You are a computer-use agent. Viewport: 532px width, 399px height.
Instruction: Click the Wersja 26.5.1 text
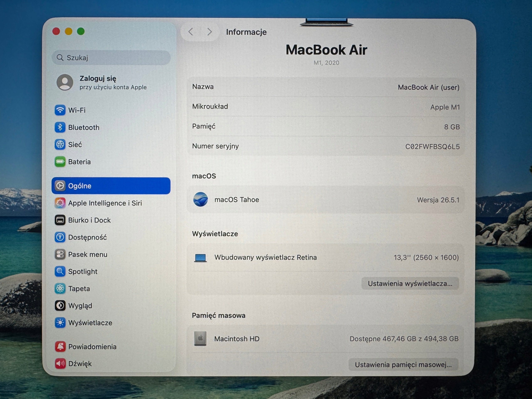tap(438, 200)
